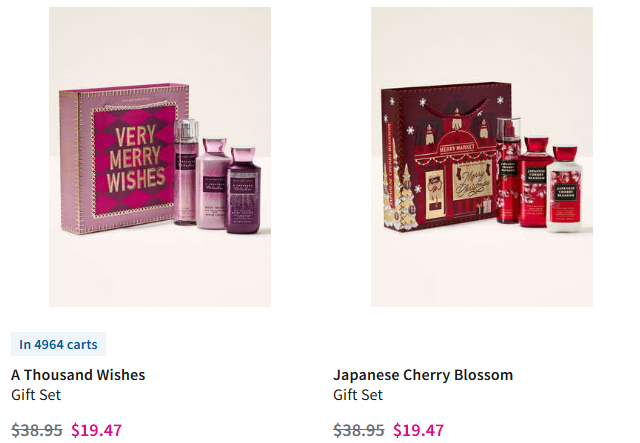Open the Japanese Cherry Blossom product image
The image size is (640, 443).
(x=482, y=157)
